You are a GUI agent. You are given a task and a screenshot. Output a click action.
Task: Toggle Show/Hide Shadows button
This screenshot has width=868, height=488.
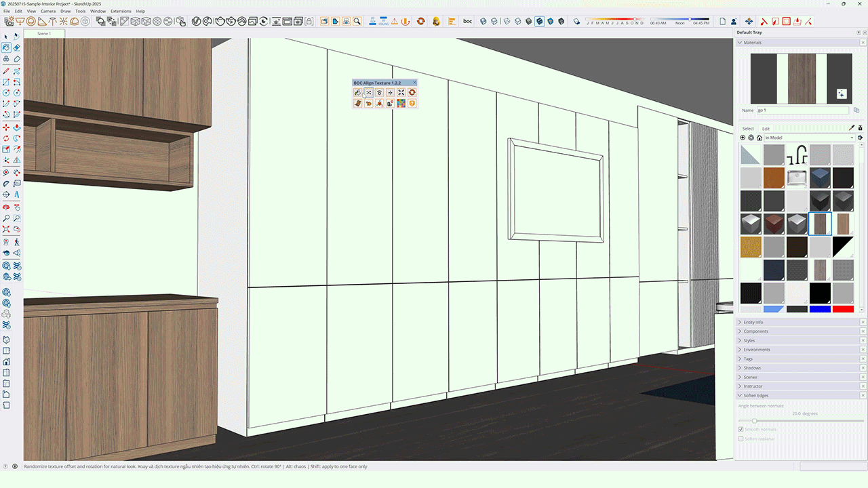pyautogui.click(x=576, y=21)
